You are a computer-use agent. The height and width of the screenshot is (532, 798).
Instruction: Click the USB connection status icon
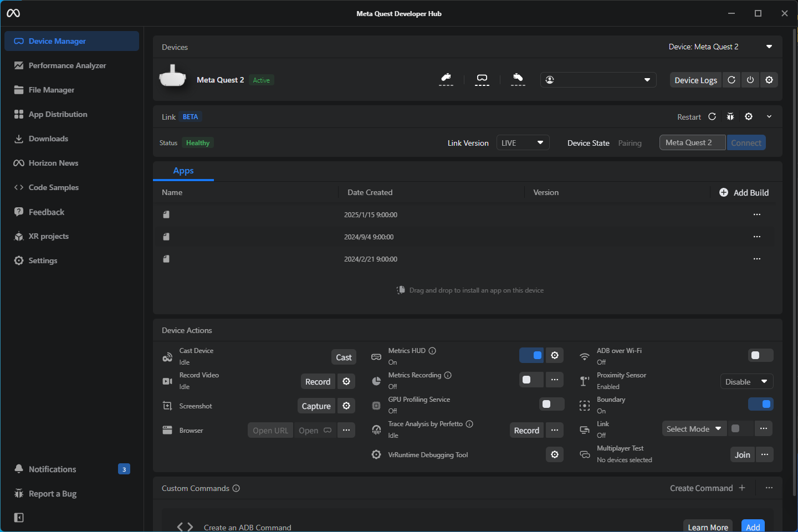pos(446,79)
